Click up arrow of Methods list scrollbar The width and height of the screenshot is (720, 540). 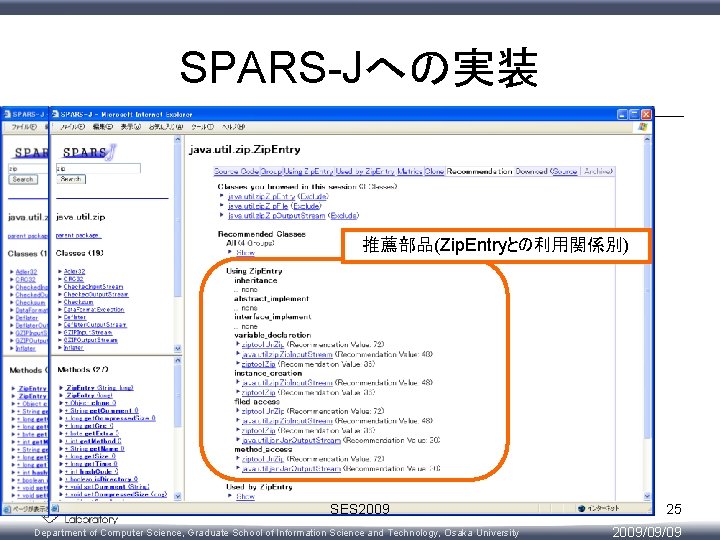[x=178, y=361]
